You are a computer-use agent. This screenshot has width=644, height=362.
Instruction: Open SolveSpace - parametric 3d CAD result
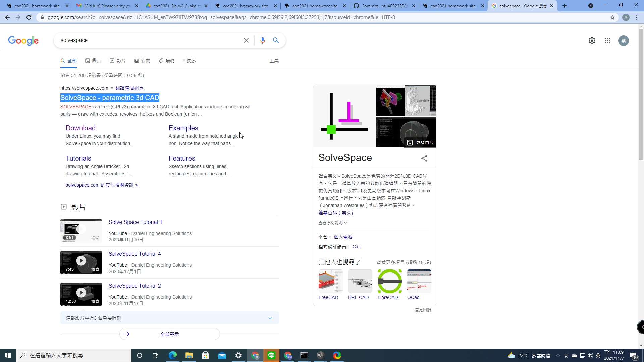tap(110, 98)
